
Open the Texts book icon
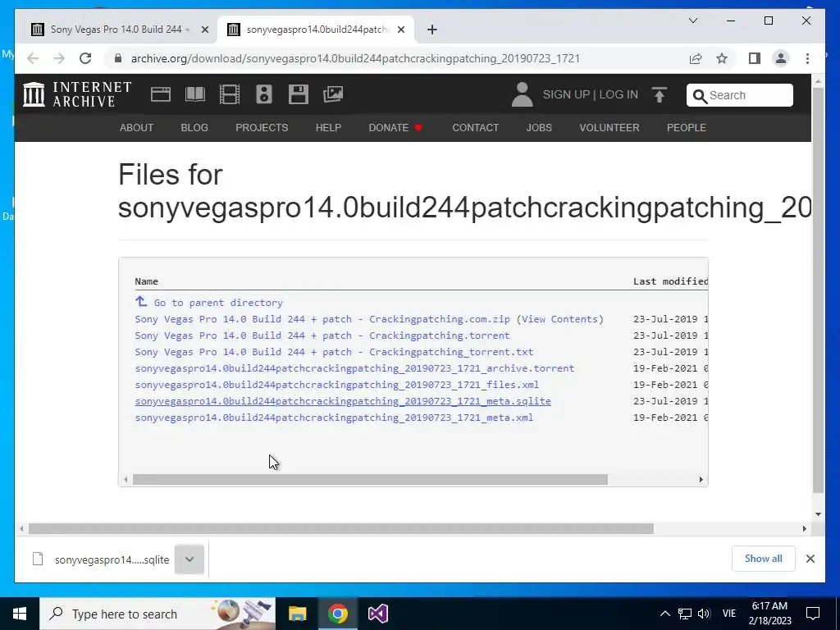click(195, 94)
